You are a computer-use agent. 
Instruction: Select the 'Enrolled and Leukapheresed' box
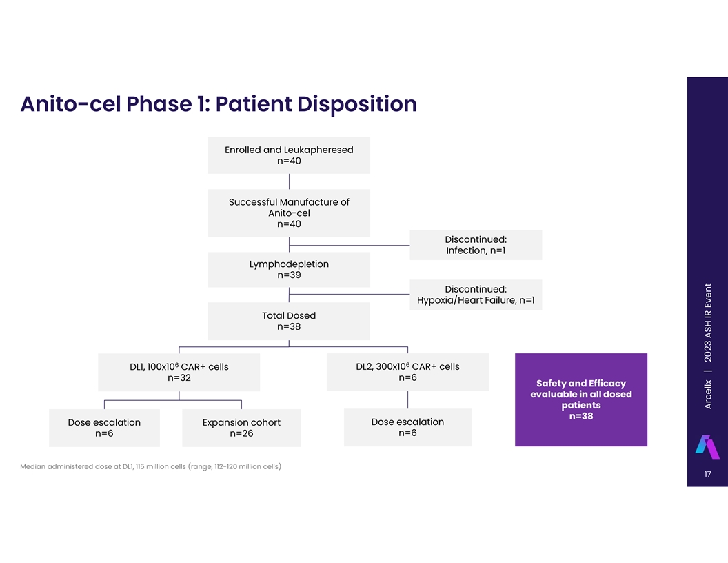pos(289,155)
